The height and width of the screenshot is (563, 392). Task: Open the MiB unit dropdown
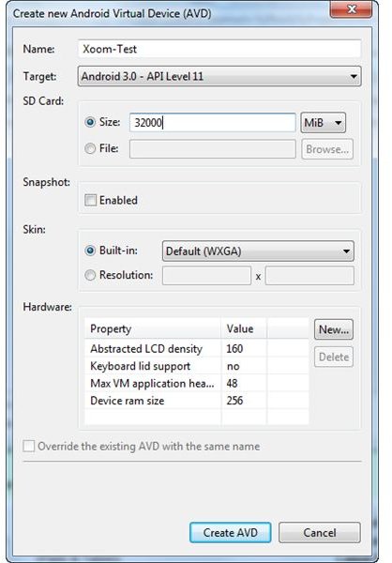tap(324, 123)
